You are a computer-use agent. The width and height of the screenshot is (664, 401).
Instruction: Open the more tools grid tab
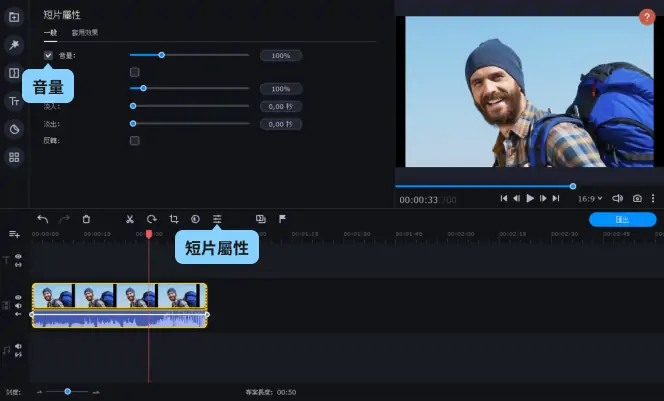14,157
